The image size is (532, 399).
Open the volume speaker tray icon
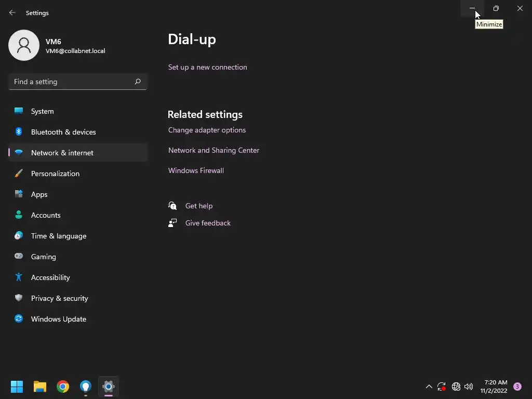click(x=469, y=387)
